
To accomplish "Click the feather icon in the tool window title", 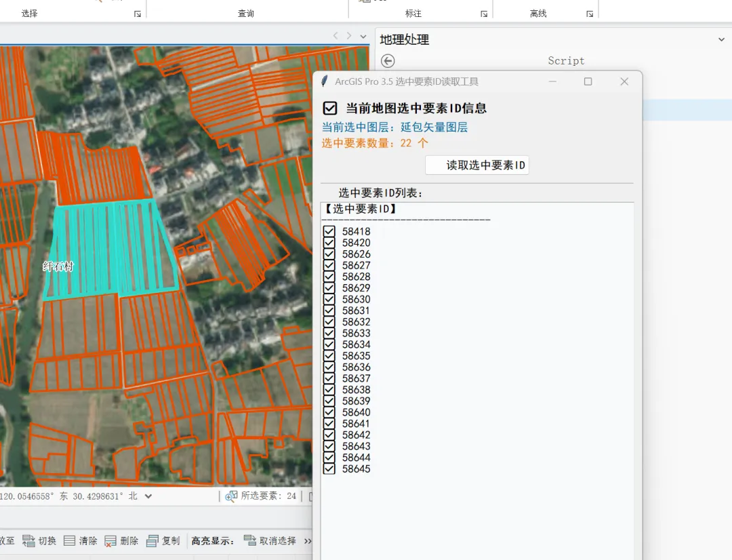I will click(x=325, y=81).
